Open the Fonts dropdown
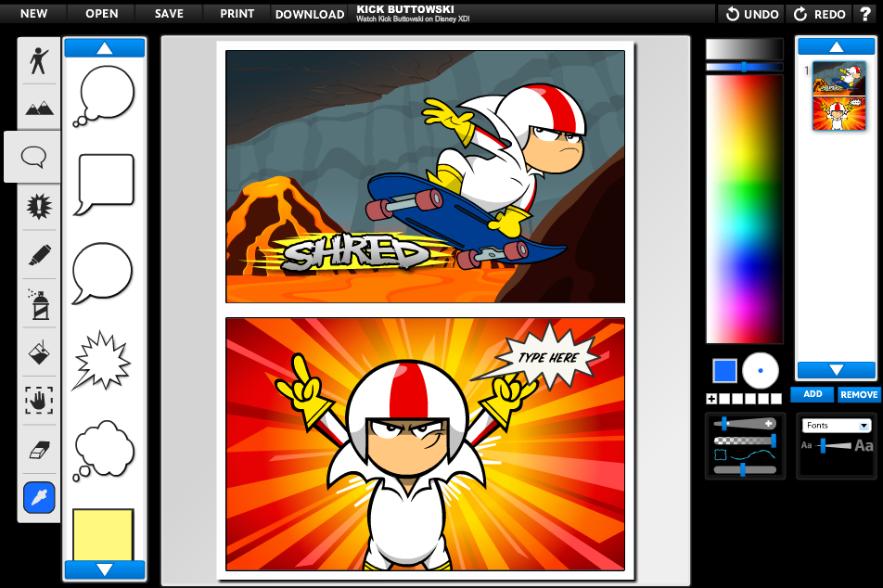Image resolution: width=883 pixels, height=588 pixels. coord(837,425)
